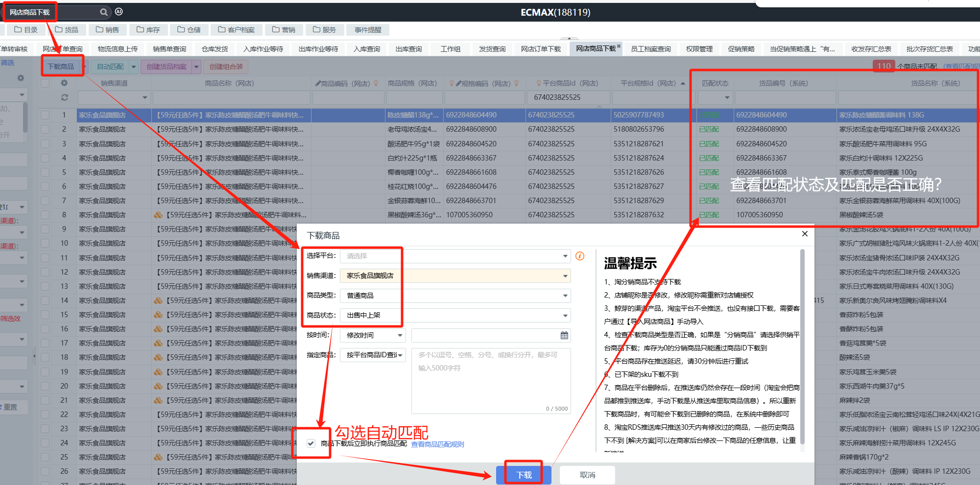This screenshot has height=485, width=980.
Task: Click the gear icon in the left filter panel
Action: 21,78
